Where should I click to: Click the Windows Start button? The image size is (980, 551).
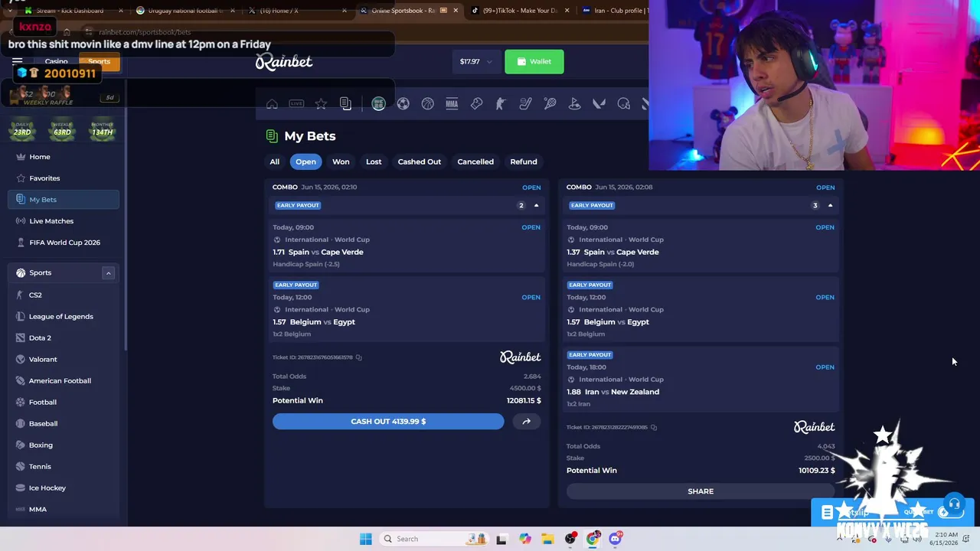tap(365, 539)
